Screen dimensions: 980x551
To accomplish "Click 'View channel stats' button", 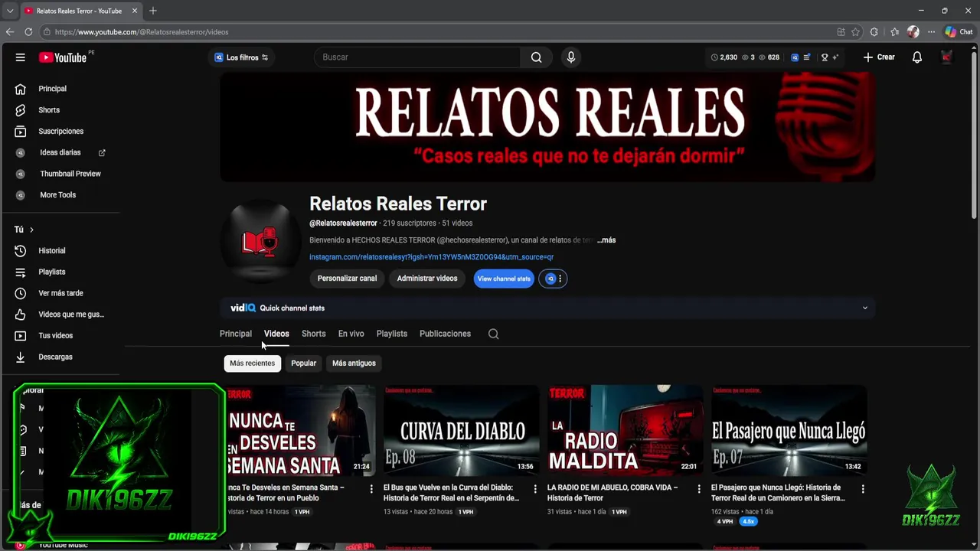I will (504, 279).
